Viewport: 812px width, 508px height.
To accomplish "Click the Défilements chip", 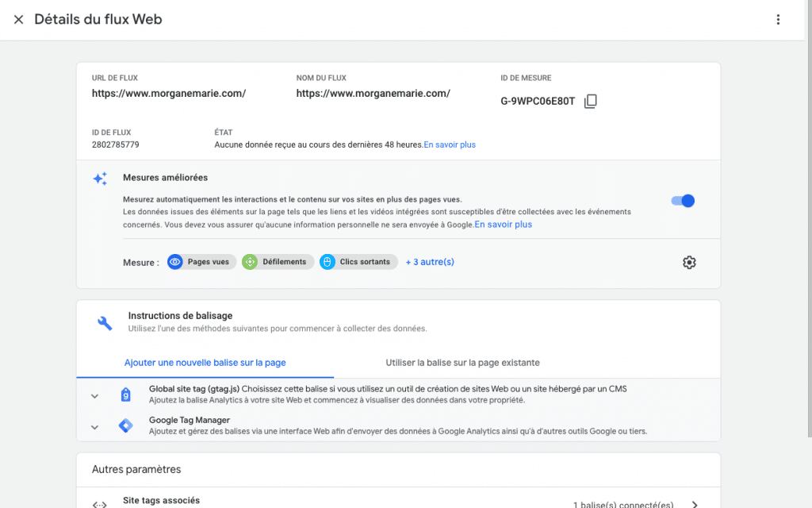I will (278, 262).
